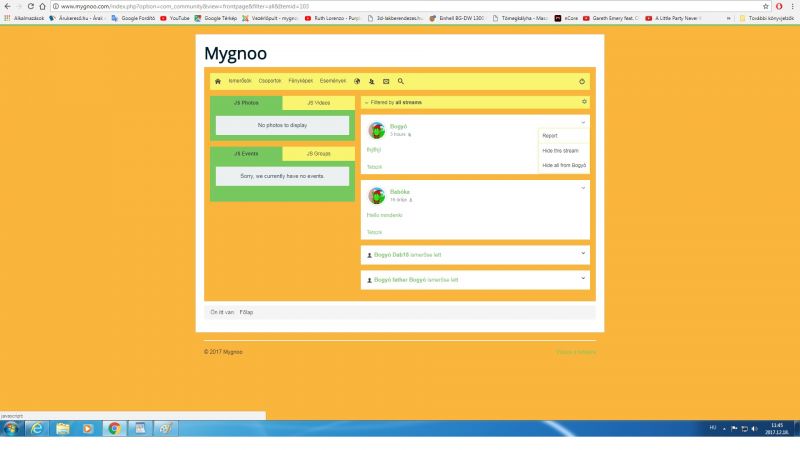Switch to JS Events tab
800x450 pixels.
click(x=246, y=154)
